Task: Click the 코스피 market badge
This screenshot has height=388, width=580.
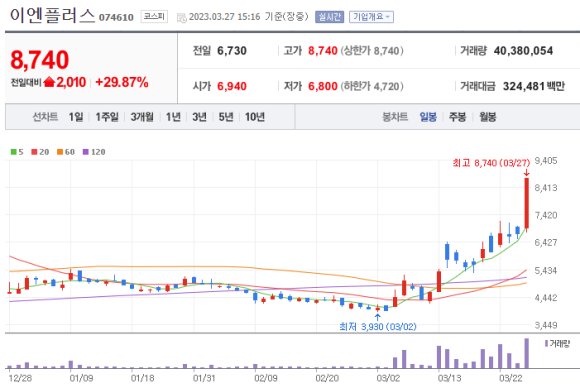Action: tap(154, 17)
